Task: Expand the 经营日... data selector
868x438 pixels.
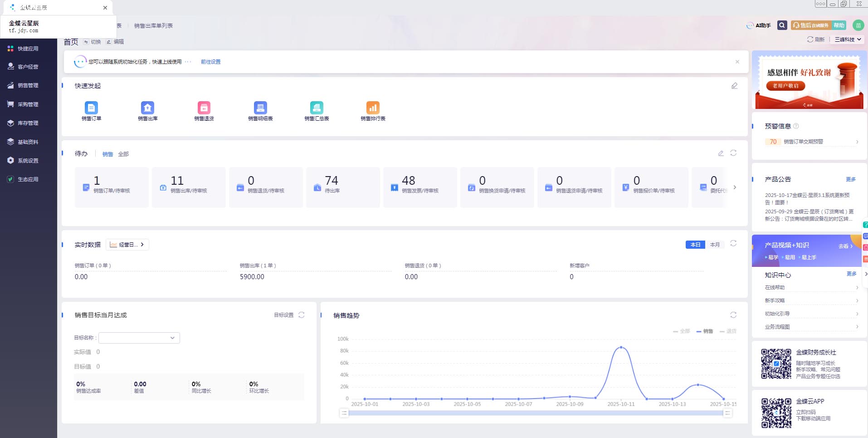Action: pos(127,245)
